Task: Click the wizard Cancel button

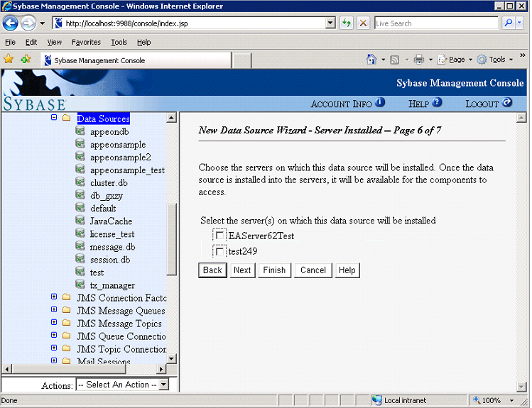Action: pos(313,270)
